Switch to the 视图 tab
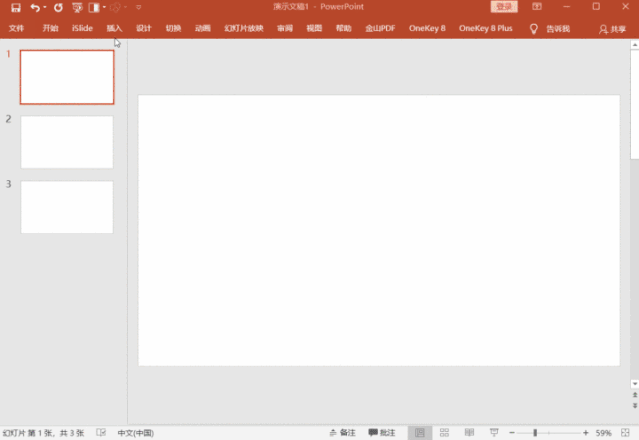This screenshot has width=639, height=440. tap(314, 28)
